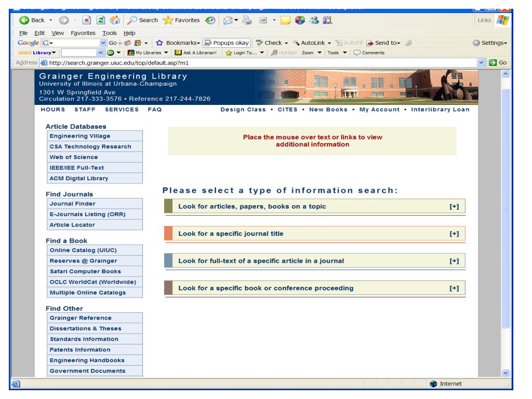Click the yellow note icon in toolbar
The height and width of the screenshot is (399, 532).
(x=285, y=20)
